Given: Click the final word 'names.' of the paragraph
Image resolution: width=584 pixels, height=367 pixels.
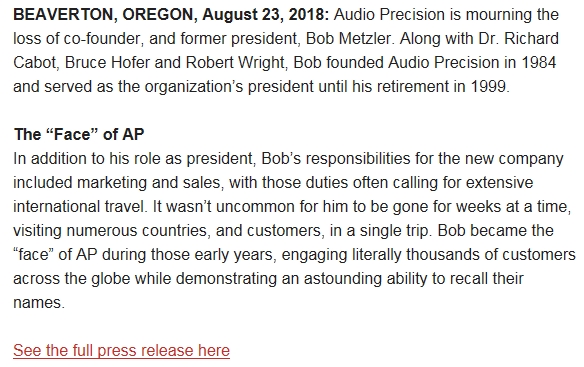Looking at the screenshot, I should click(39, 303).
